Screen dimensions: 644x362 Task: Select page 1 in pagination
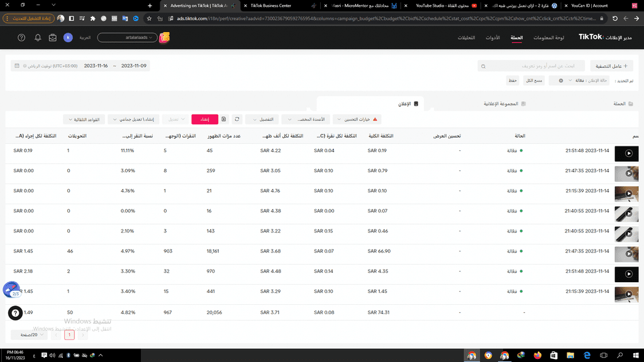[69, 335]
